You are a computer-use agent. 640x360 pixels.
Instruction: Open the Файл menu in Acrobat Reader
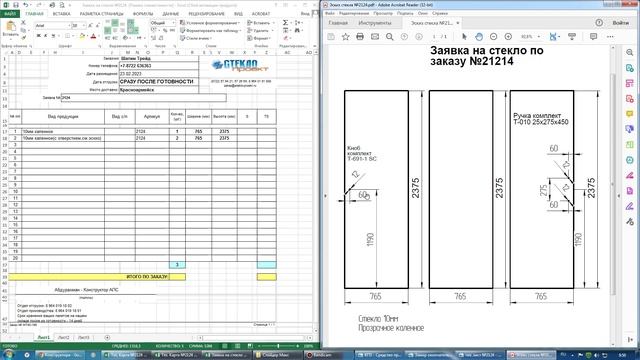coord(330,13)
